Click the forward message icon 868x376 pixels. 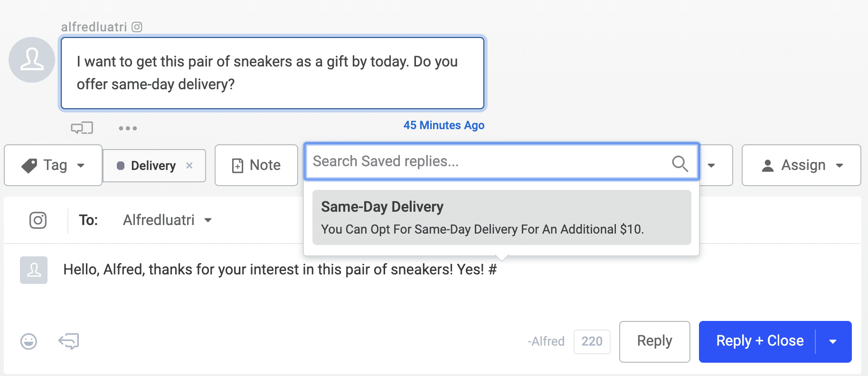coord(68,341)
